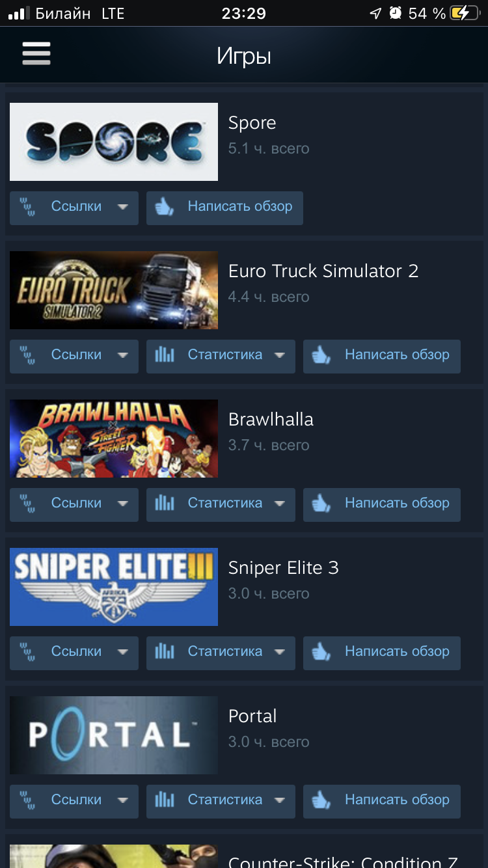This screenshot has height=868, width=488.
Task: Tap links icon under Spore
Action: 28,207
